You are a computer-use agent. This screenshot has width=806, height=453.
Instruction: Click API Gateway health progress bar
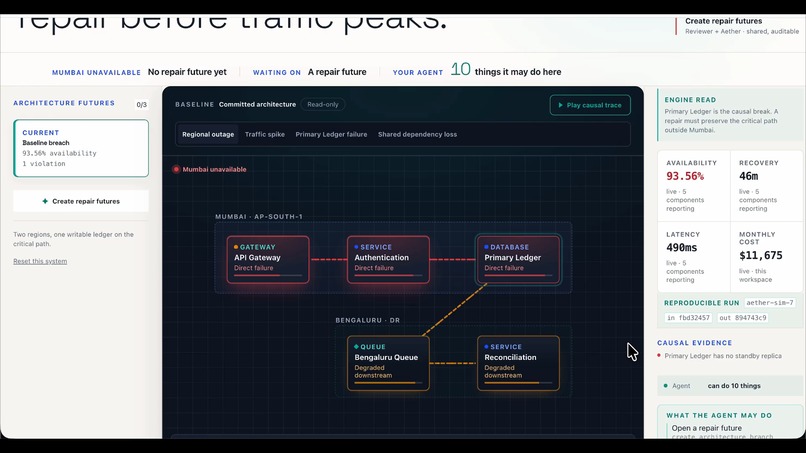point(268,276)
